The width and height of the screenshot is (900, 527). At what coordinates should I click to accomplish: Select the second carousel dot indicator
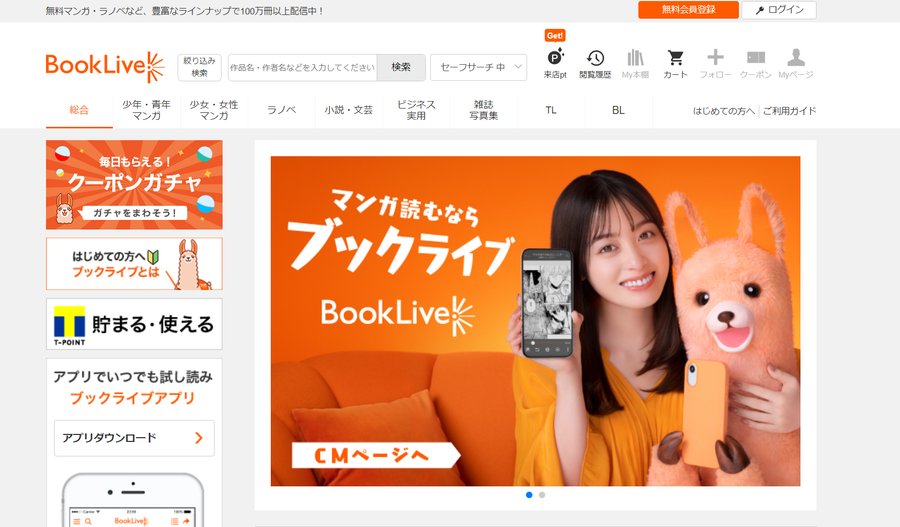(542, 495)
